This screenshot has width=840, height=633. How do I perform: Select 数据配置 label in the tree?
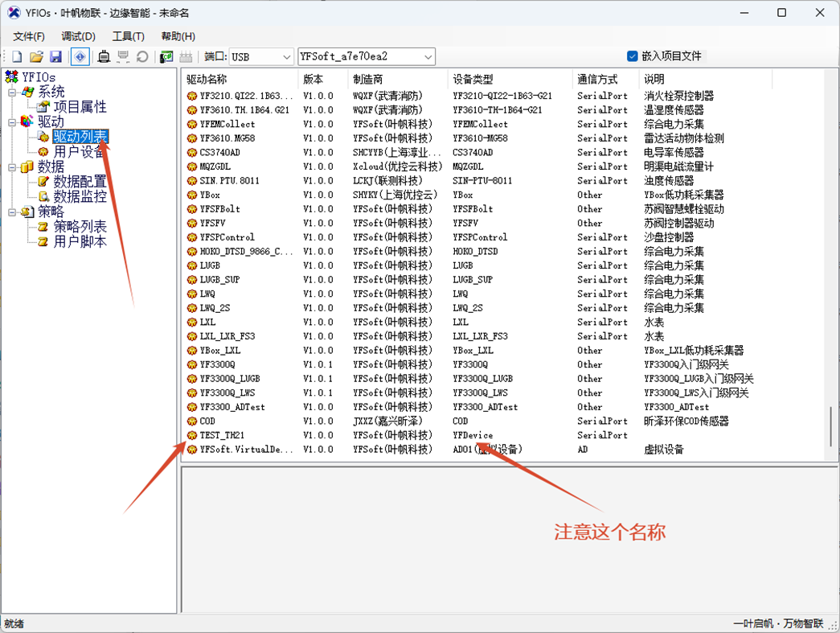click(80, 182)
